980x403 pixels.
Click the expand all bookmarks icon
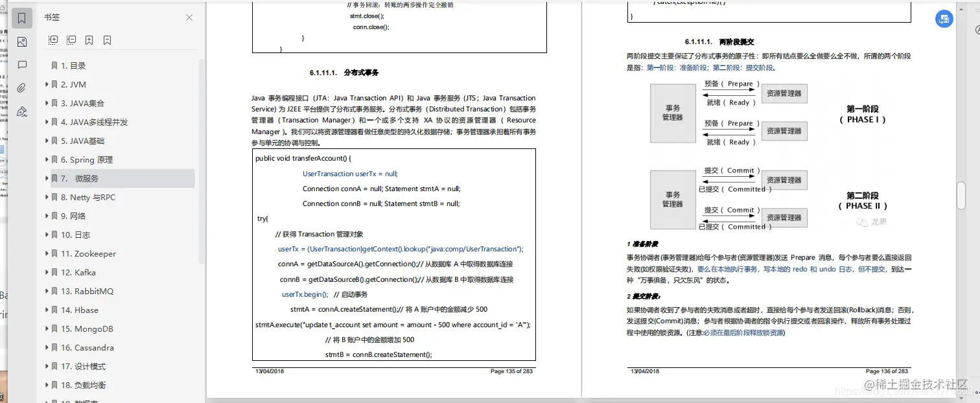(53, 40)
